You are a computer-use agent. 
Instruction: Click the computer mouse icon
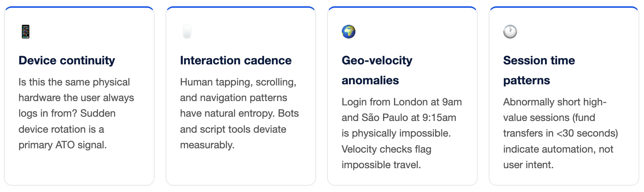tap(187, 32)
